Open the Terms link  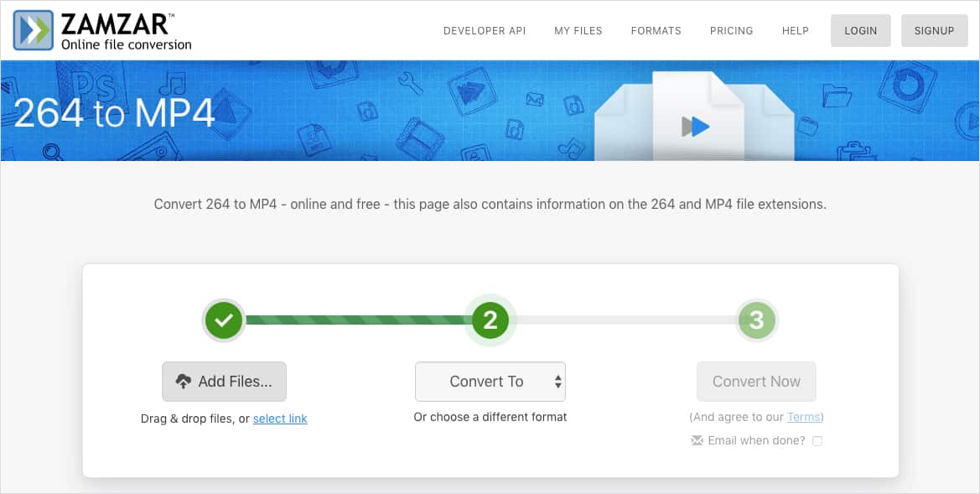(x=803, y=416)
